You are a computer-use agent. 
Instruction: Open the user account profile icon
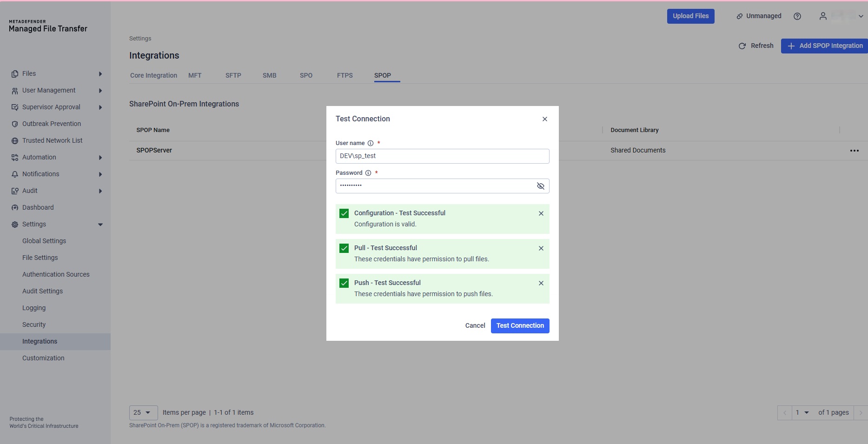823,16
